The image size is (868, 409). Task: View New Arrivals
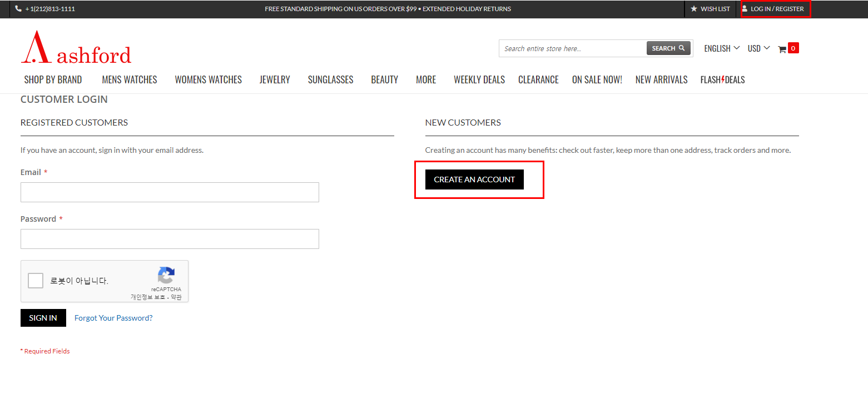point(661,79)
